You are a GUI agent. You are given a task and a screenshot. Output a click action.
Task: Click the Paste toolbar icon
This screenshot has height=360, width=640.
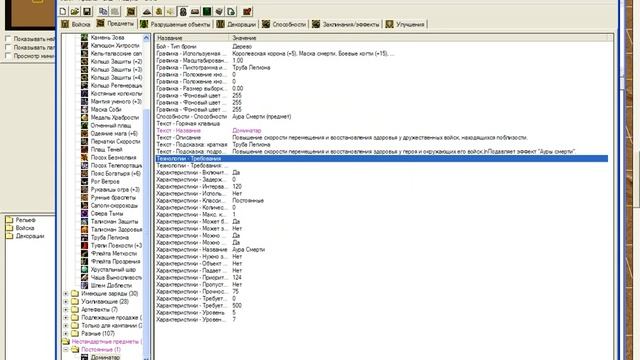115,11
